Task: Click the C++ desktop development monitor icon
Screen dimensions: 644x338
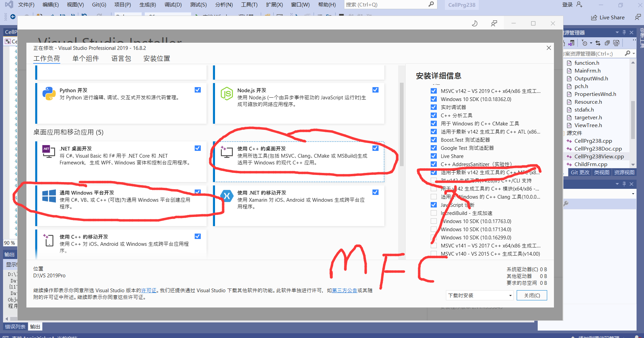Action: coord(227,152)
